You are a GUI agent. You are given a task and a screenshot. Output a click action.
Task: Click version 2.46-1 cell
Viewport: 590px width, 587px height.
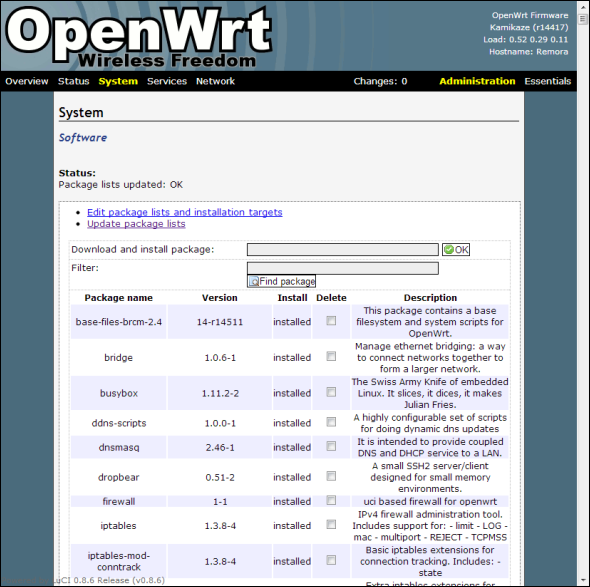pos(220,447)
